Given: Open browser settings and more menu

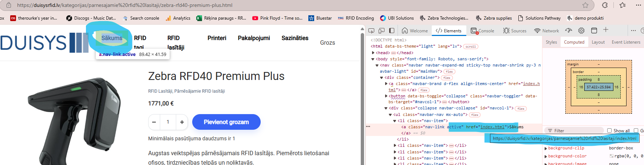Looking at the screenshot, I should tap(638, 5).
